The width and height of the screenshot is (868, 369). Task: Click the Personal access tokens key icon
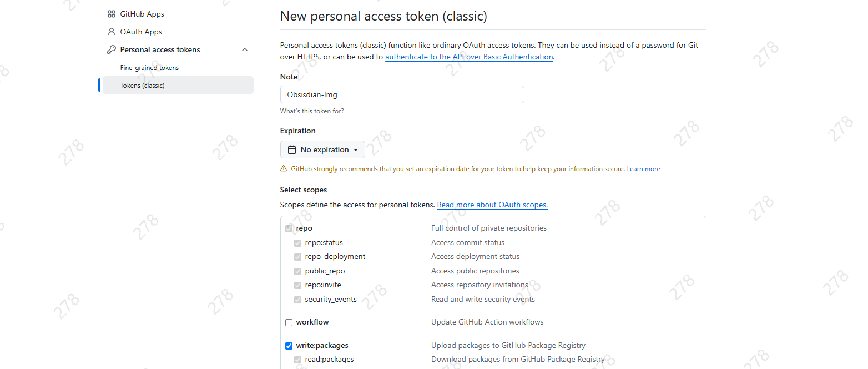[x=112, y=49]
